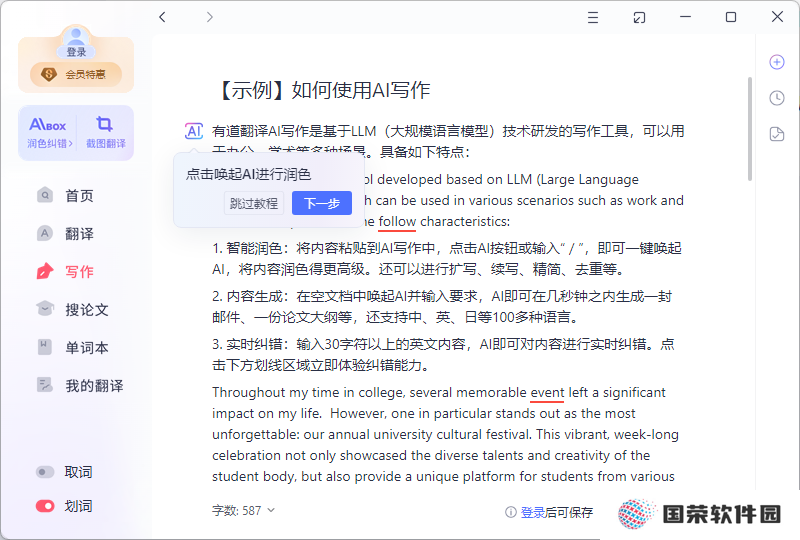
Task: Disable the 划词 selection translate switch
Action: (45, 506)
